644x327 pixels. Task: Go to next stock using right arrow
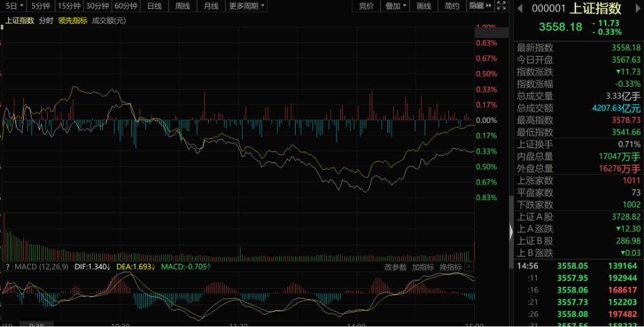pyautogui.click(x=636, y=8)
